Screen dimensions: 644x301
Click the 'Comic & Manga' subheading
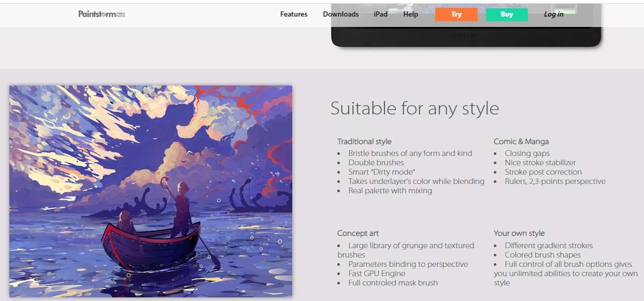[521, 141]
